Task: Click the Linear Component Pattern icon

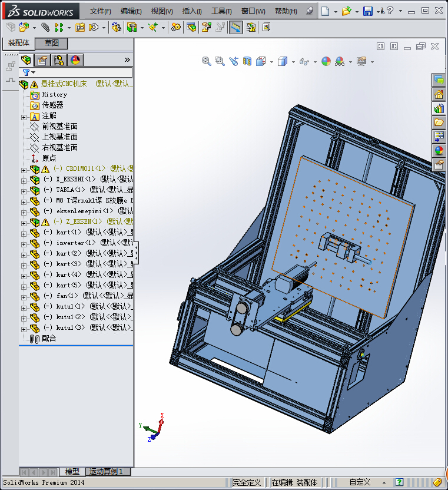Action: [59, 28]
